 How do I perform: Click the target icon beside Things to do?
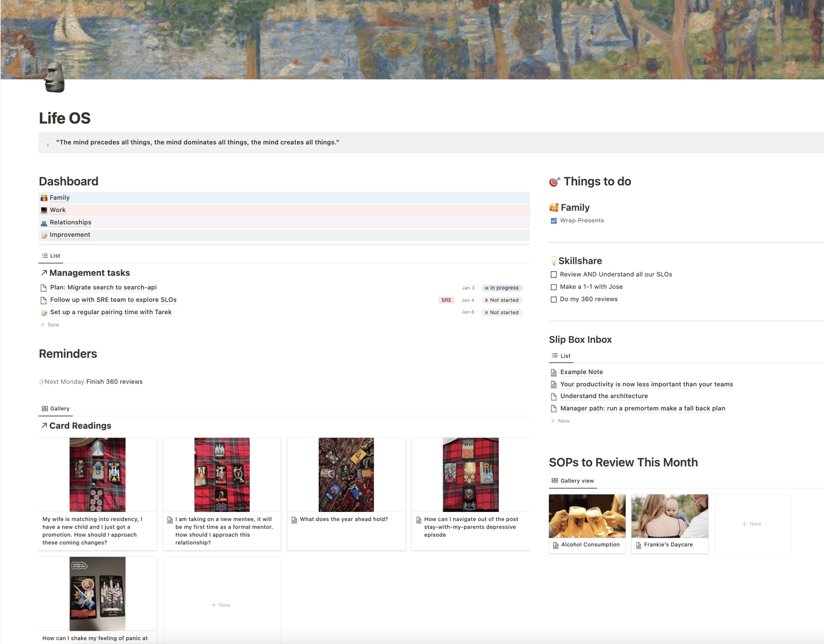(x=555, y=181)
